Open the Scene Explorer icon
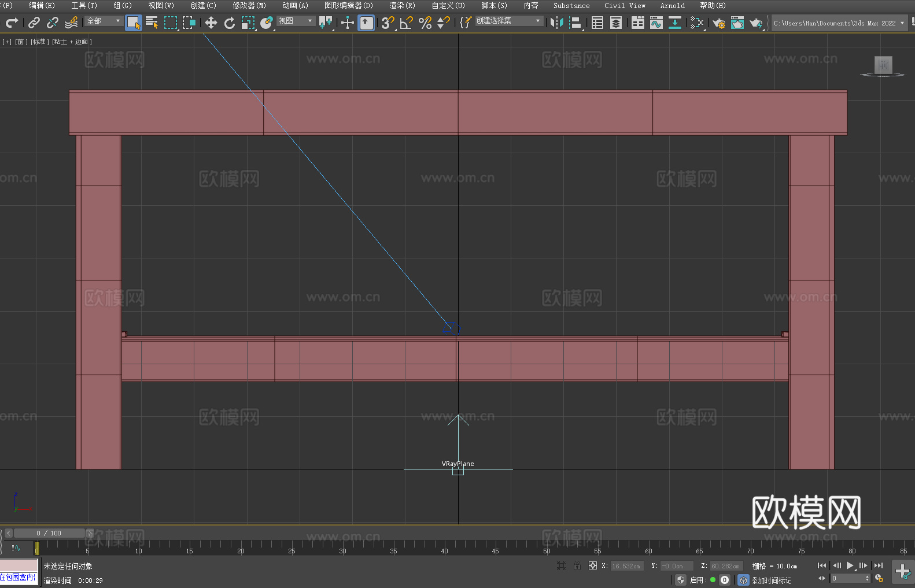 coord(597,23)
